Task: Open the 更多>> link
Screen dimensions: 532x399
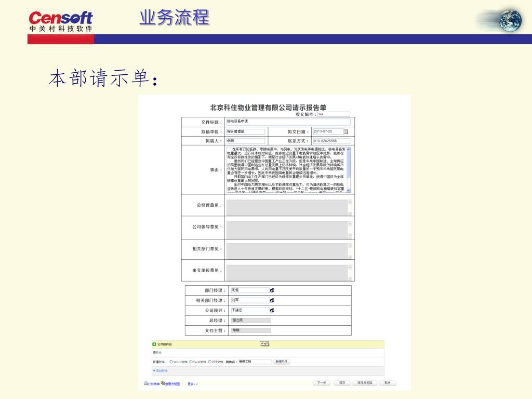Action: [x=192, y=384]
